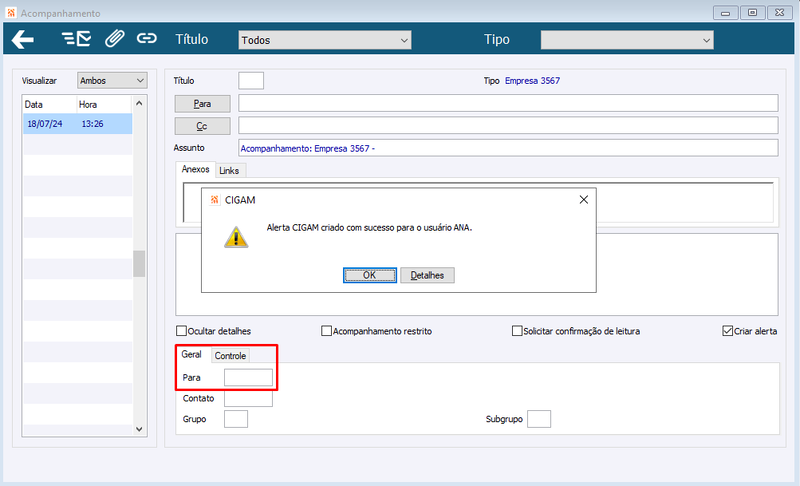Maximize the Acompanhamento window
This screenshot has width=800, height=486.
click(x=753, y=13)
